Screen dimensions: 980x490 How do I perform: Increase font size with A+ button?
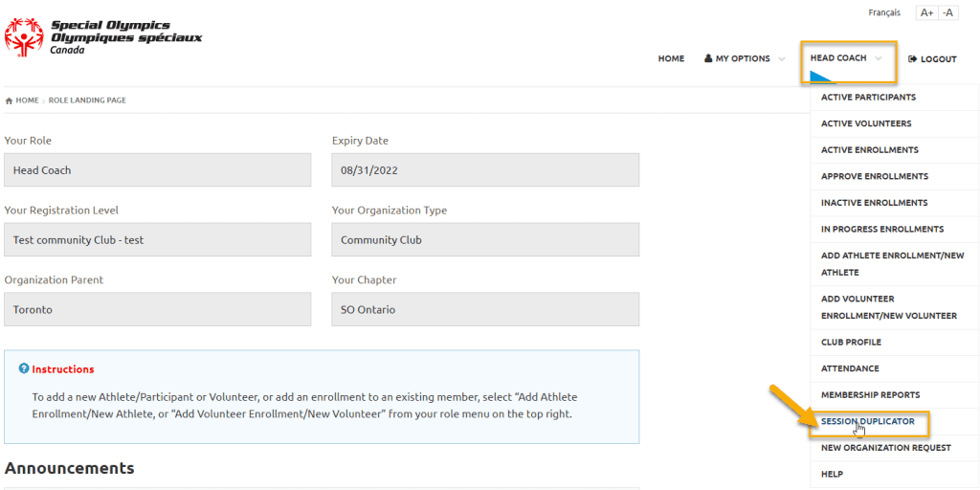point(926,12)
